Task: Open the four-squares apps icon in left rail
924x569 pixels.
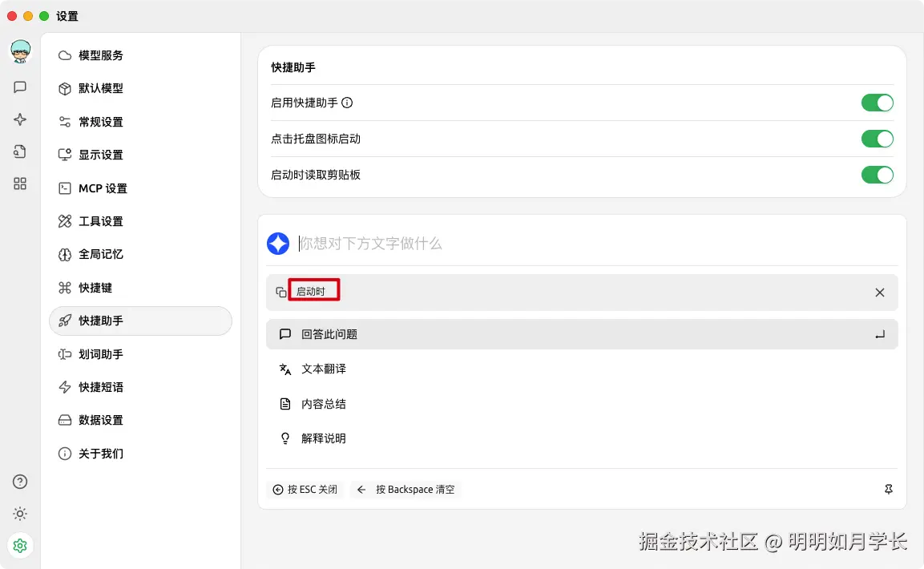Action: [x=20, y=184]
